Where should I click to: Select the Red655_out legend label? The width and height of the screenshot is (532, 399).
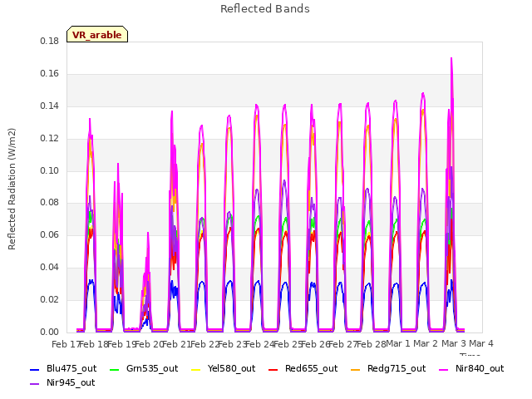point(311,368)
